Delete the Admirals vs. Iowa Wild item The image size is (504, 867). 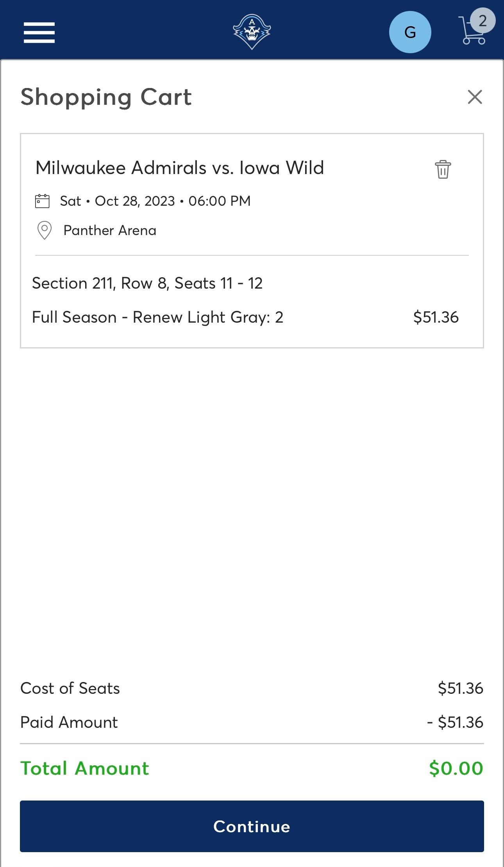[x=443, y=169]
